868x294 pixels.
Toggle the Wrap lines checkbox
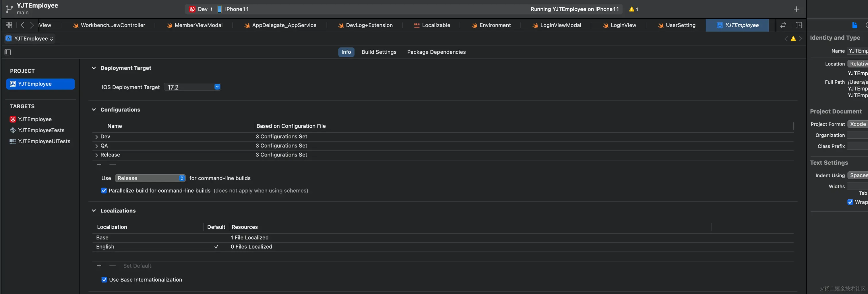pyautogui.click(x=850, y=202)
